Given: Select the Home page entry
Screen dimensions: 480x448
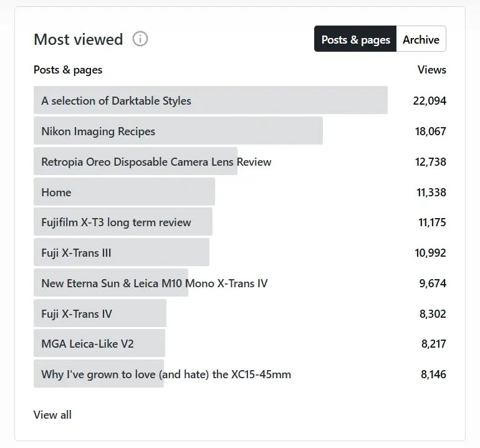Looking at the screenshot, I should click(56, 192).
